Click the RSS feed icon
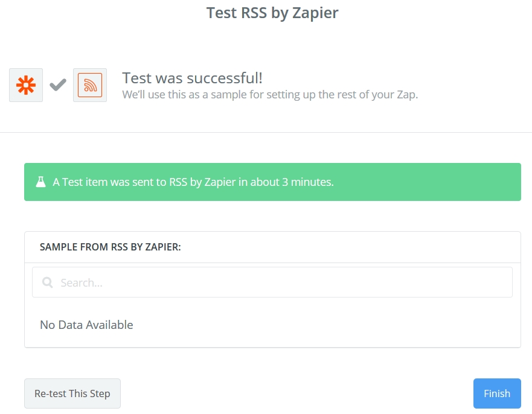 click(x=90, y=85)
